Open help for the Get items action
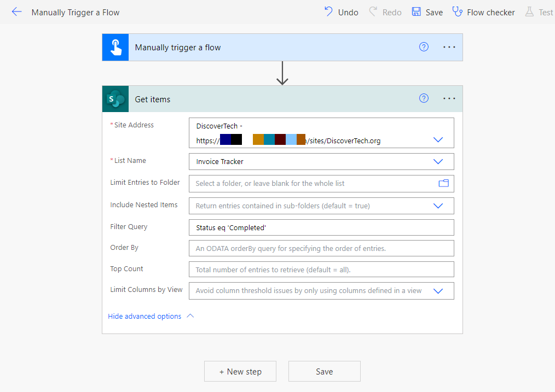Image resolution: width=555 pixels, height=392 pixels. 424,98
